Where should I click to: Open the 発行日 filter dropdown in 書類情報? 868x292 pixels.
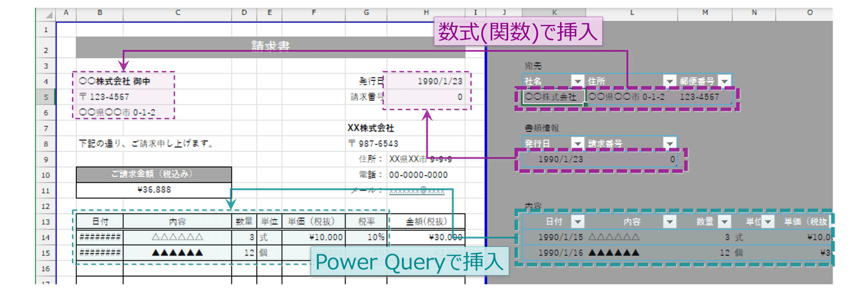[x=577, y=144]
